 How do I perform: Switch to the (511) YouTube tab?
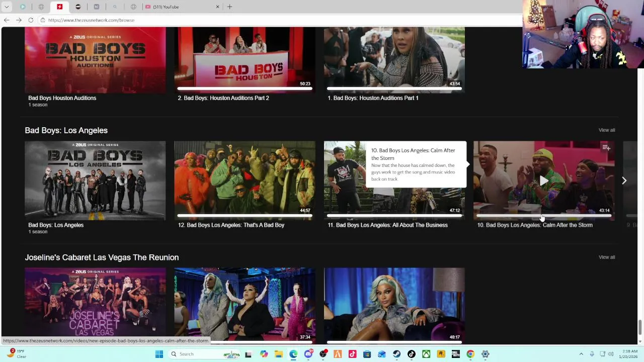182,7
